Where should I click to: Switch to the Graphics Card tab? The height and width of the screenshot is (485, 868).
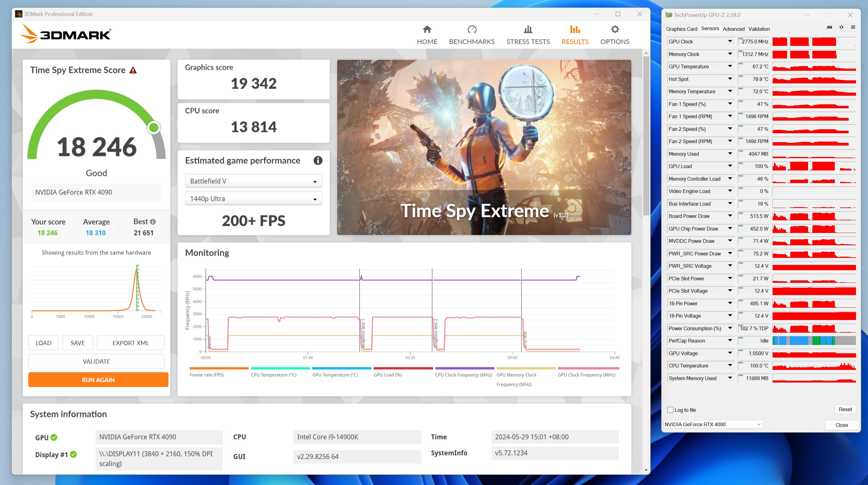pos(681,29)
